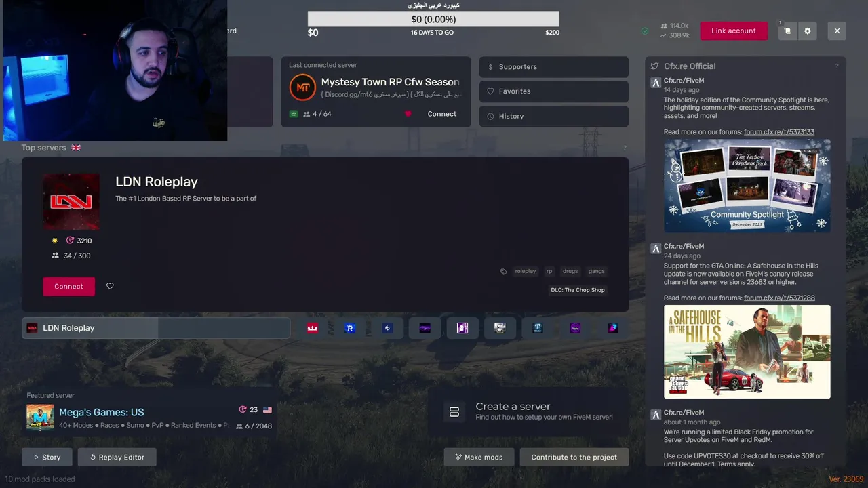Click the UK flag next to Top servers

[x=76, y=148]
